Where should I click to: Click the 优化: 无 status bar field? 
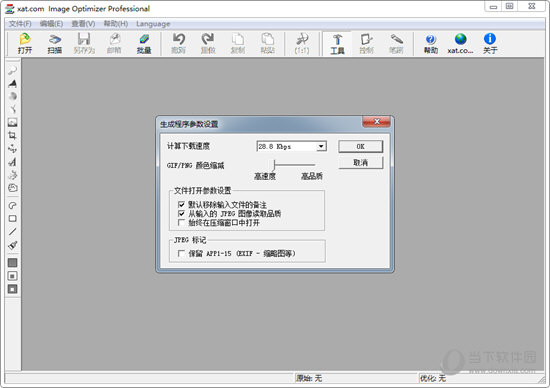coord(481,378)
